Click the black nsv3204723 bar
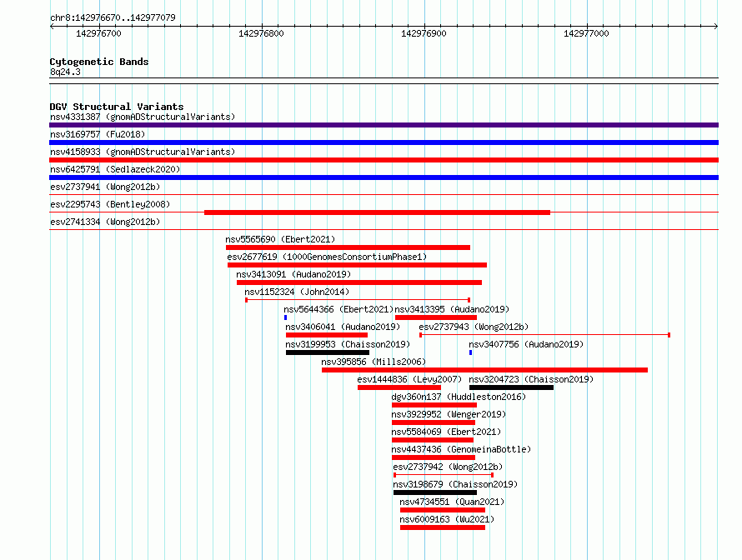Viewport: 742px width, 560px height. tap(512, 387)
